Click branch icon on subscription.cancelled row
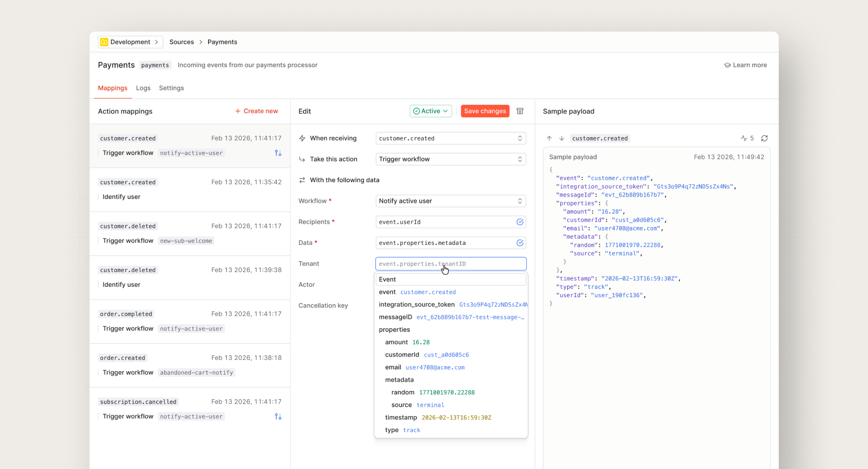The image size is (868, 469). (278, 417)
